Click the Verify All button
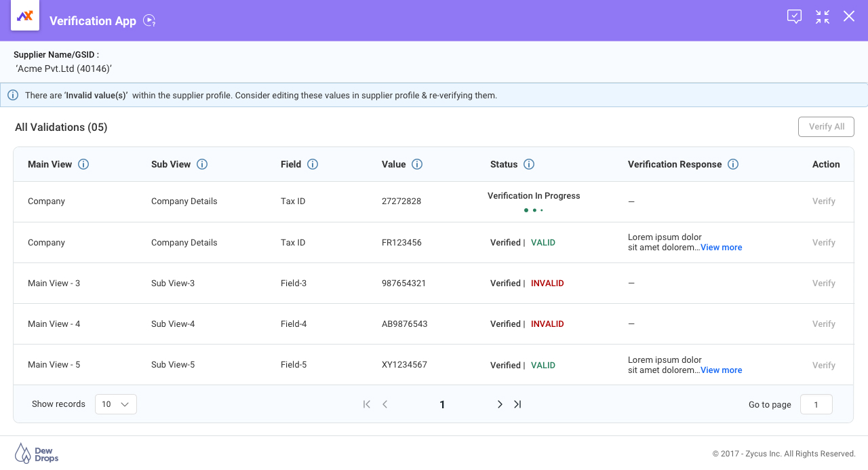Image resolution: width=868 pixels, height=470 pixels. click(826, 127)
